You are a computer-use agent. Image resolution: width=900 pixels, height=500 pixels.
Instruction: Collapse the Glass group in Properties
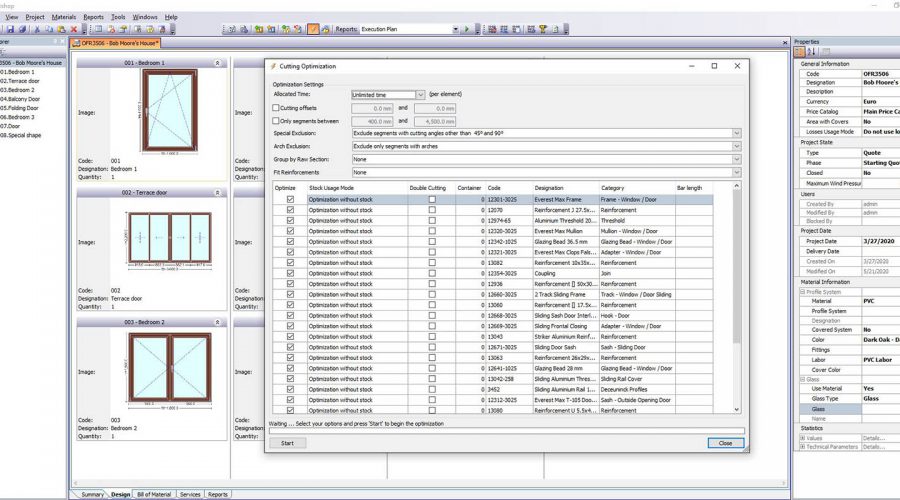802,379
